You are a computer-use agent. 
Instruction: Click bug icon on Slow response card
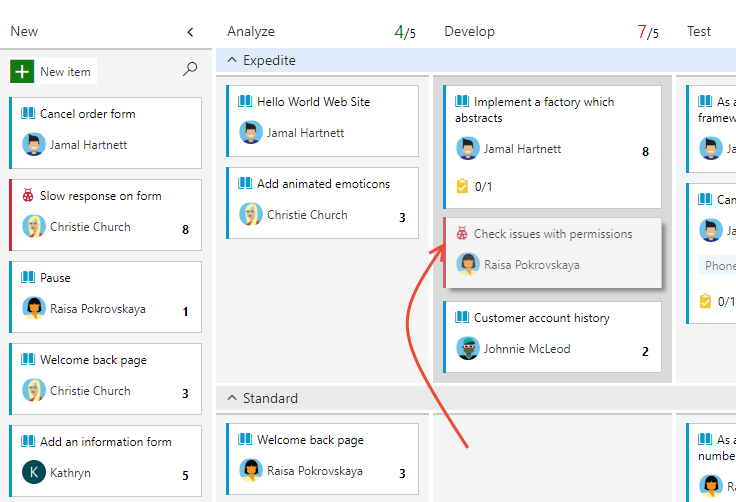[x=28, y=195]
